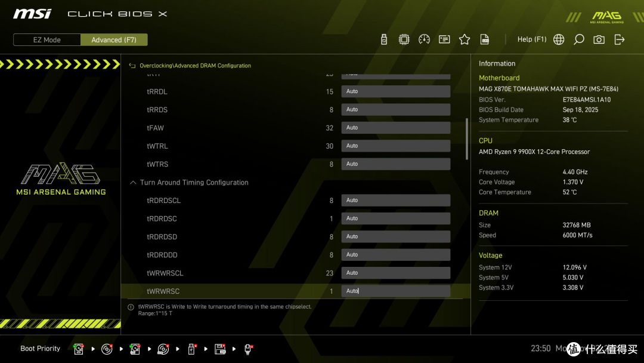Click current tWTRL value 30

point(329,146)
